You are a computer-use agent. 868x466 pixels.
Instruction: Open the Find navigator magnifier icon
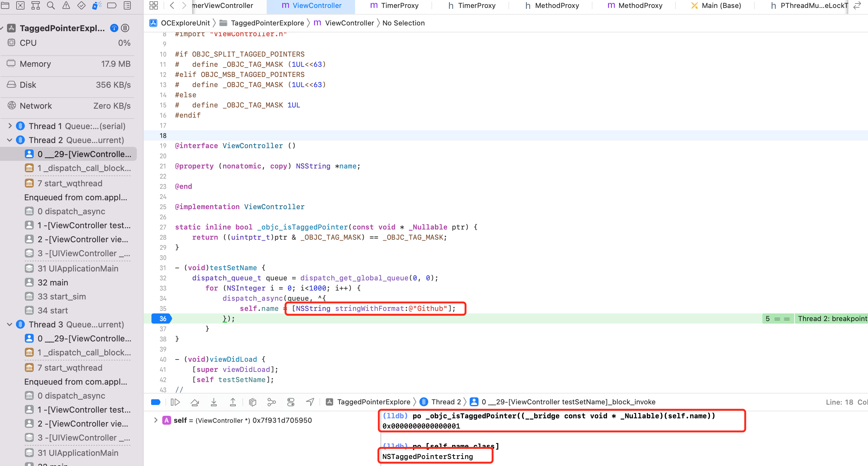[x=51, y=5]
